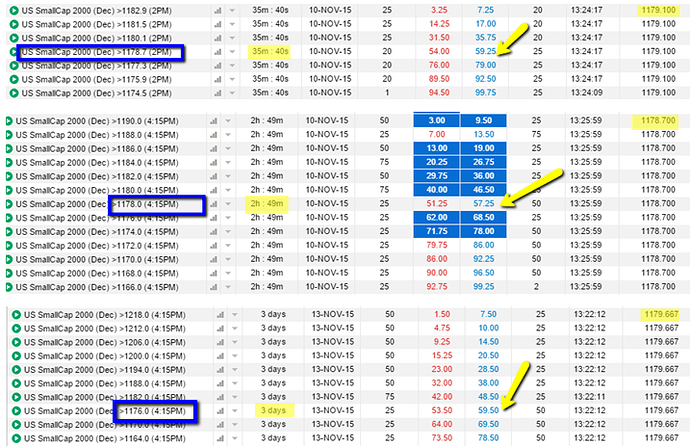Open chart icon for >1174.5 (2PM) row
The image size is (690, 446).
coord(218,93)
